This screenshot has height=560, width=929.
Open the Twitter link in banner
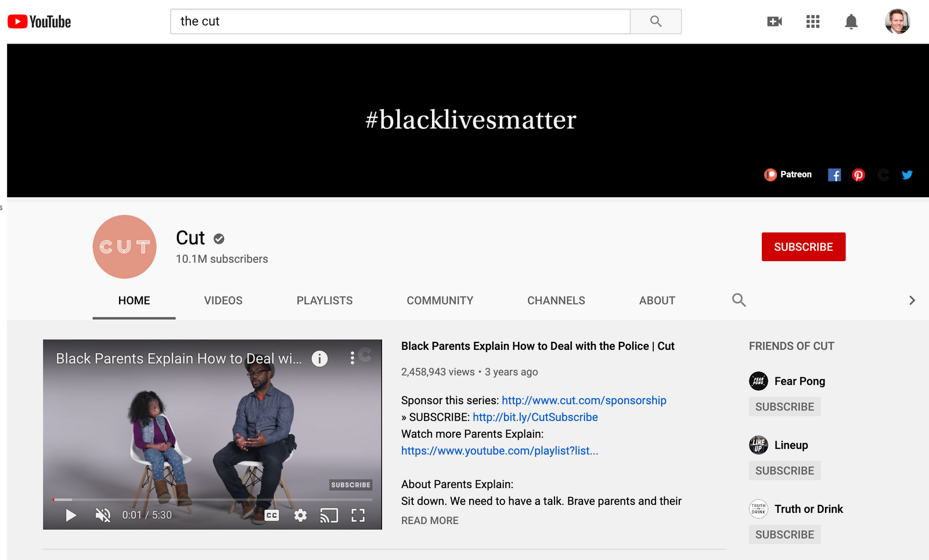pyautogui.click(x=907, y=175)
